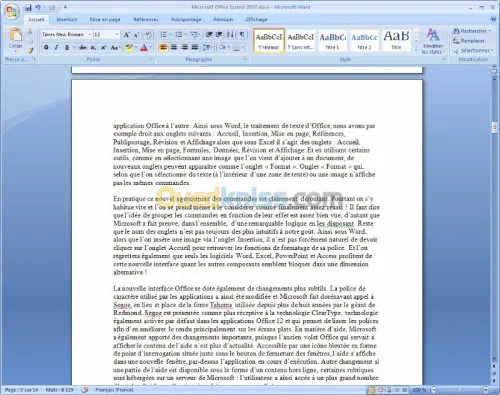Viewport: 500px width, 395px height.
Task: Start a bulleted list
Action: pos(163,35)
